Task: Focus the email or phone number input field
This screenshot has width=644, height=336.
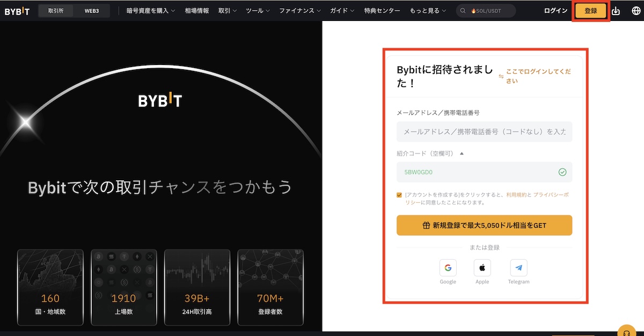Action: [x=484, y=132]
